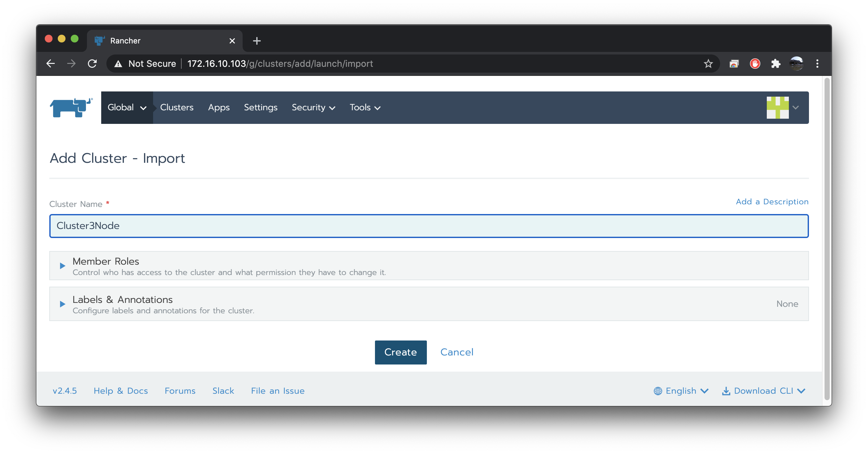Bookmark this page with star icon
The image size is (868, 454).
tap(708, 64)
